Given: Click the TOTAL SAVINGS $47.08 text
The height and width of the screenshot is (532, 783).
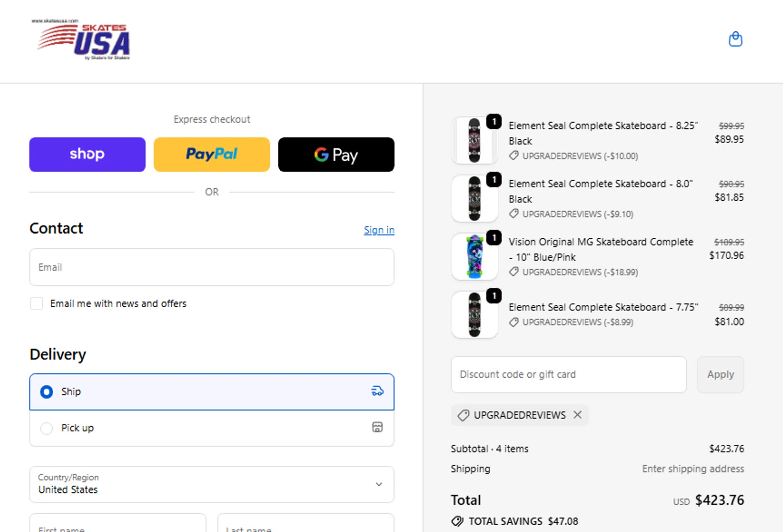Looking at the screenshot, I should tap(524, 521).
